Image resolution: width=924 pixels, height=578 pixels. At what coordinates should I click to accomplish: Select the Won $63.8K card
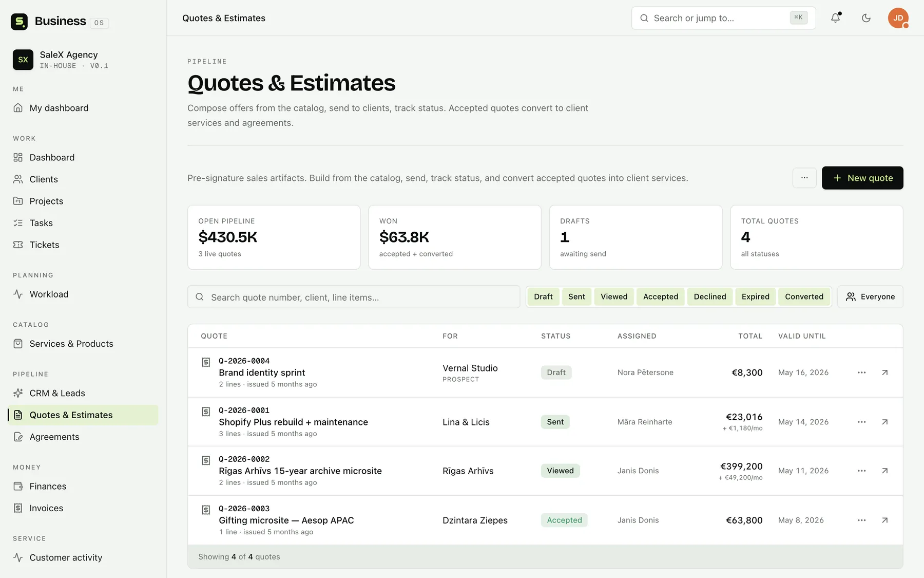[455, 237]
